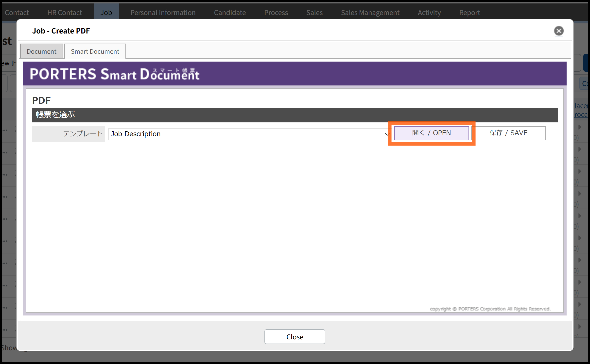Click the Close button at dialog bottom
Viewport: 590px width, 364px height.
click(x=295, y=337)
